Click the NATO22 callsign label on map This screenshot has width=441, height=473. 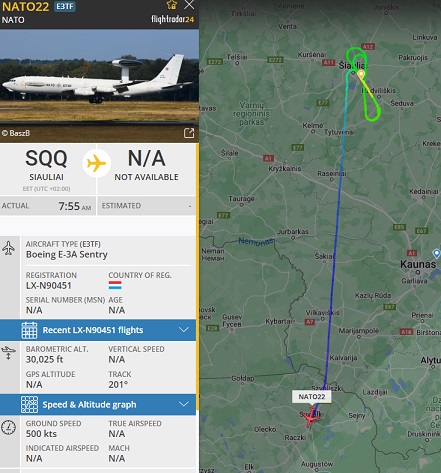[x=312, y=397]
